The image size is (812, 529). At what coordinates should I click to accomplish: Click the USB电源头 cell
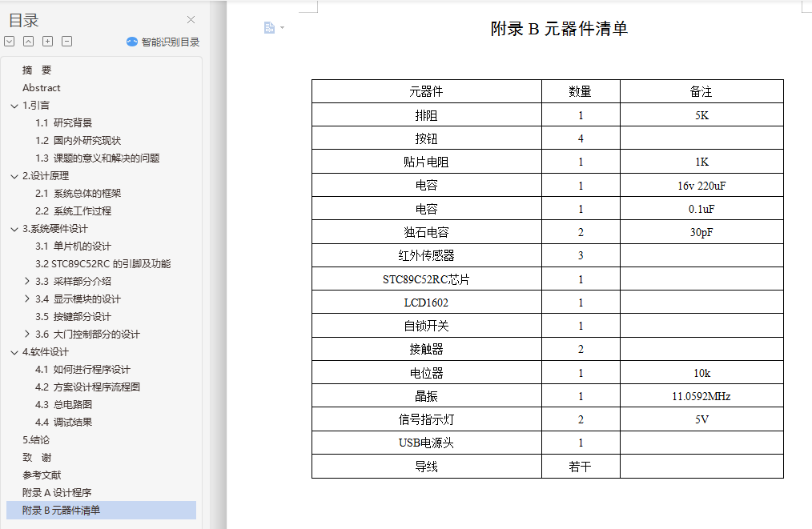click(x=427, y=443)
